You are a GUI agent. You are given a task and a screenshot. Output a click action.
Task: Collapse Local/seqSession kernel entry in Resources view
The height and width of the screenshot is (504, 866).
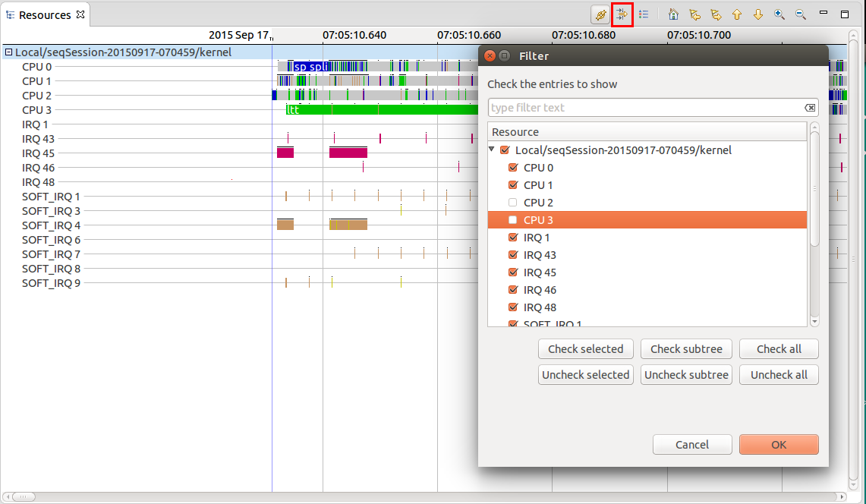coord(8,52)
